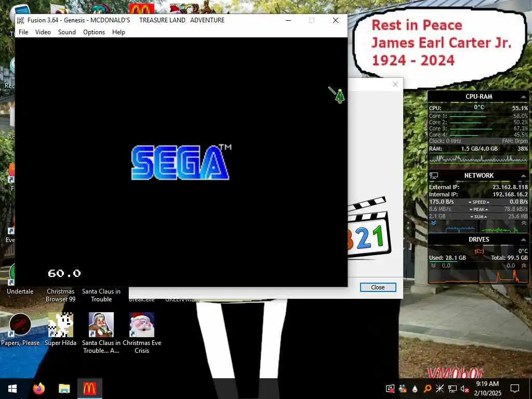Click the Christmas Browser 99 label
This screenshot has height=399, width=532.
(x=60, y=295)
